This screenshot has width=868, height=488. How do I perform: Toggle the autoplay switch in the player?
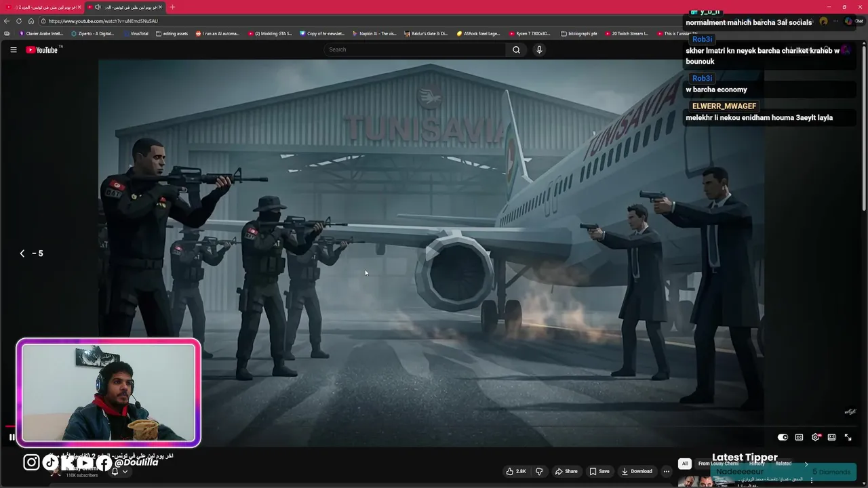[x=783, y=437]
